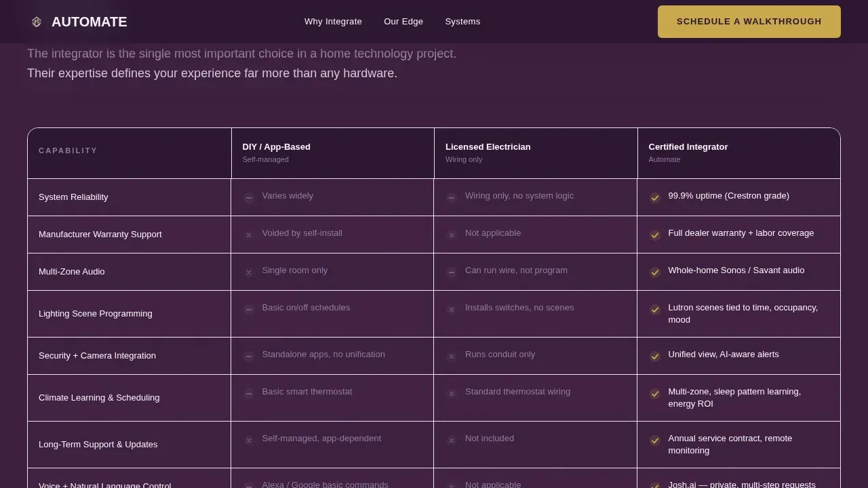
Task: Click x icon in Licensed Electrician warranty cell
Action: (452, 235)
